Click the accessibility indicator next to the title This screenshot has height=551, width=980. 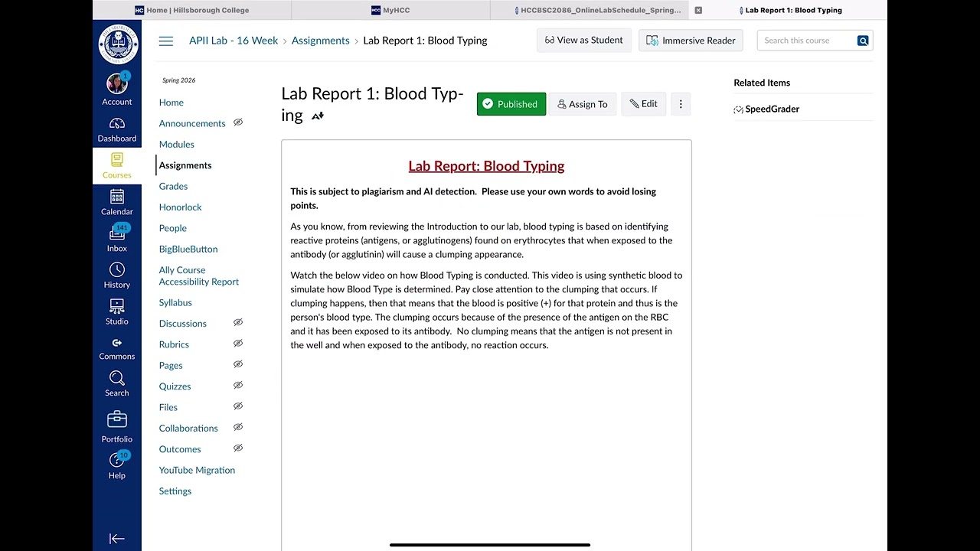point(318,116)
